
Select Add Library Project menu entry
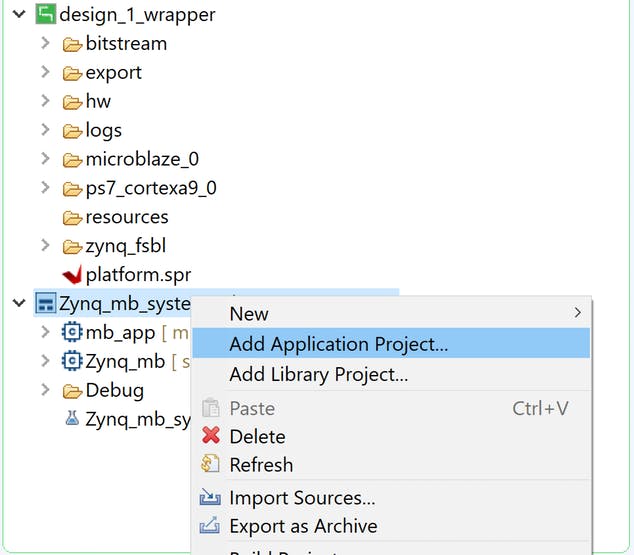pyautogui.click(x=319, y=375)
